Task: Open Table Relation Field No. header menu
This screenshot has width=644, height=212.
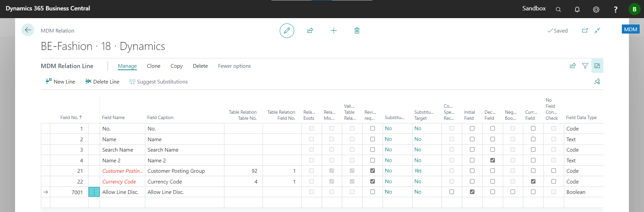Action: point(281,115)
